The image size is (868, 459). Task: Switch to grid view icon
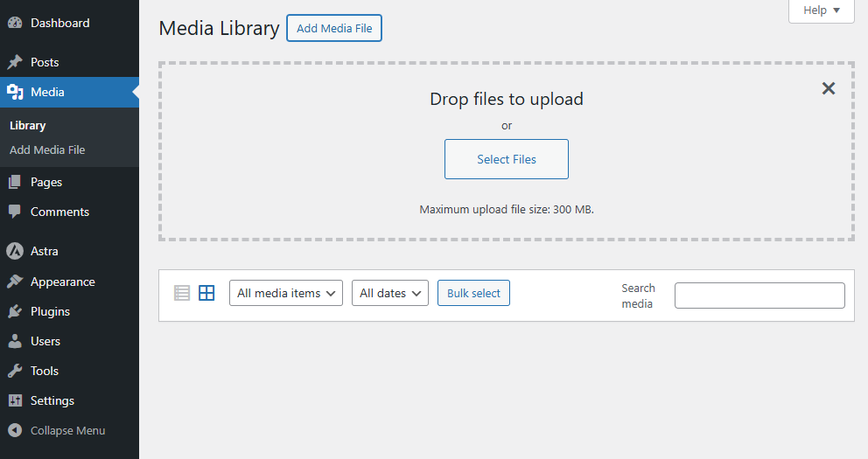[206, 293]
